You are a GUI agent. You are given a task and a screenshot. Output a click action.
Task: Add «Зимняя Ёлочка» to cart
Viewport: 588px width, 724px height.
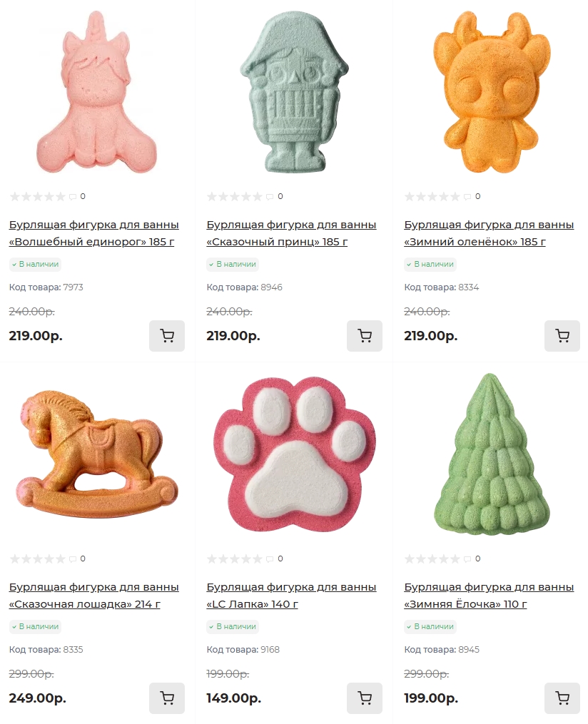coord(562,698)
